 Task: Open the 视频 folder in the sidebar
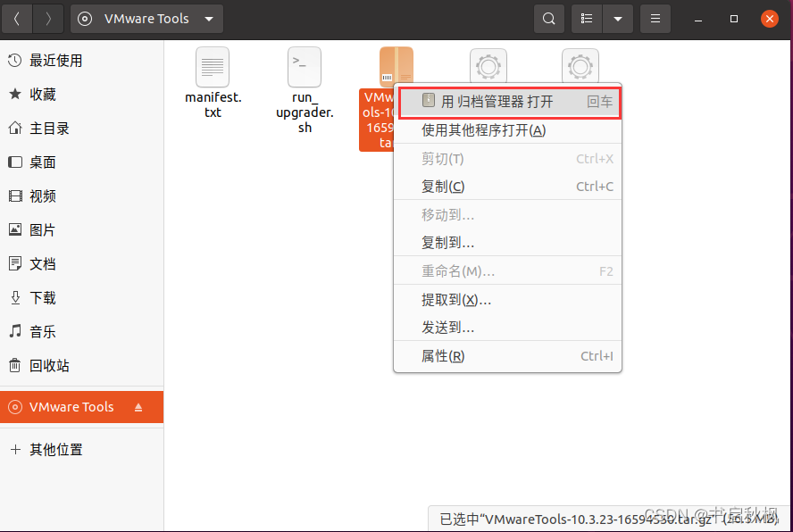[81, 196]
